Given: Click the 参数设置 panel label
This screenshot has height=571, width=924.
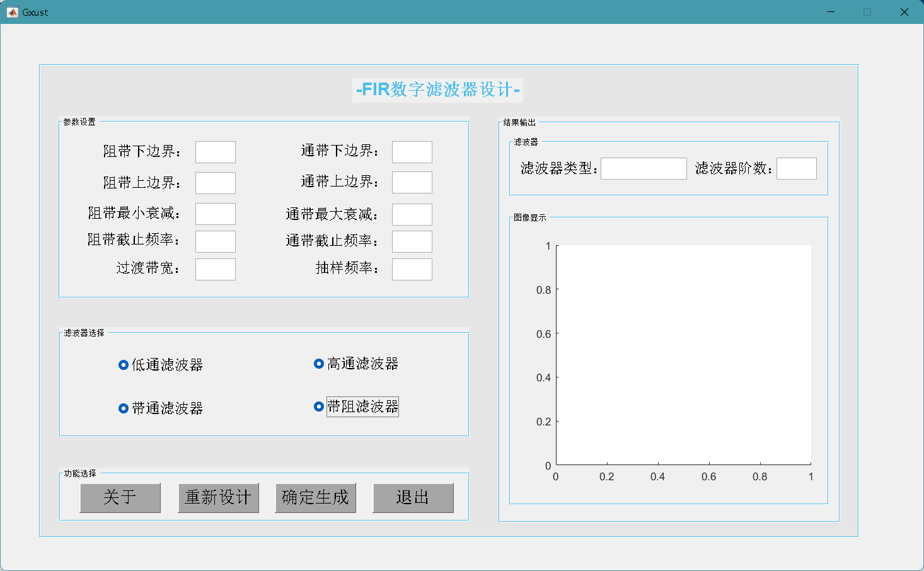Looking at the screenshot, I should 79,122.
